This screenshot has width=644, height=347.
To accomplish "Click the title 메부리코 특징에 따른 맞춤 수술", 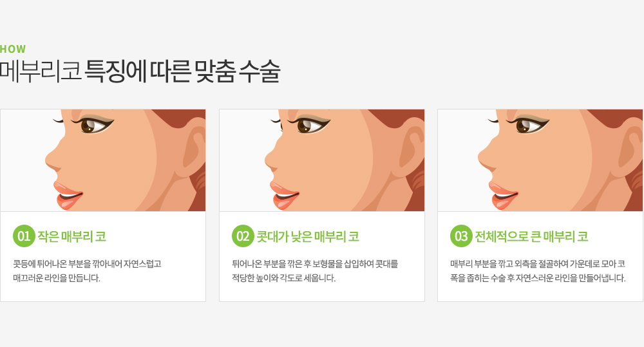I will pos(140,71).
